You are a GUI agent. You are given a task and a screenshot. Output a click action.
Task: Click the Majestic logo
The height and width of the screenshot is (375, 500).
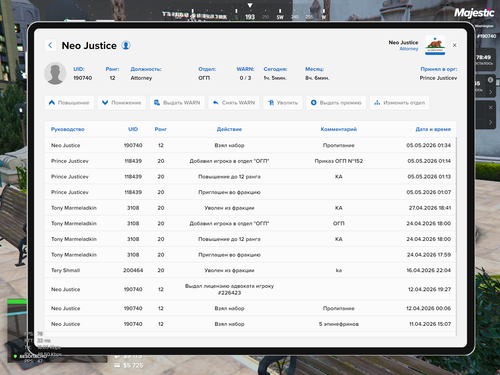coord(474,13)
